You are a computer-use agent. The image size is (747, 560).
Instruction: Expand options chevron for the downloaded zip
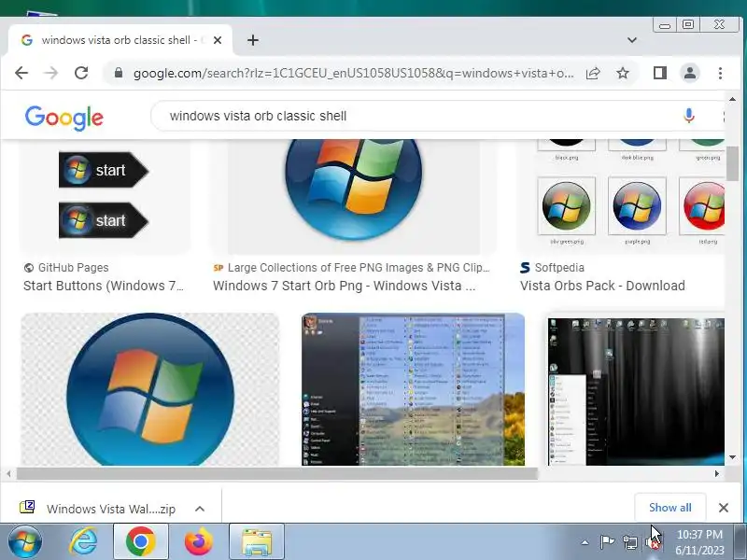coord(200,509)
